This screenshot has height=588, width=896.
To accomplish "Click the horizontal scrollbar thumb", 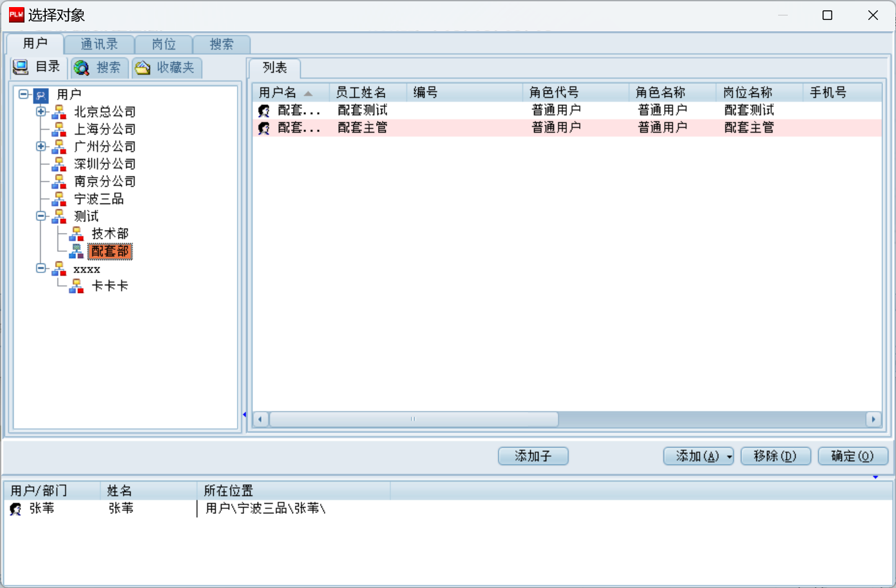I will tap(414, 419).
